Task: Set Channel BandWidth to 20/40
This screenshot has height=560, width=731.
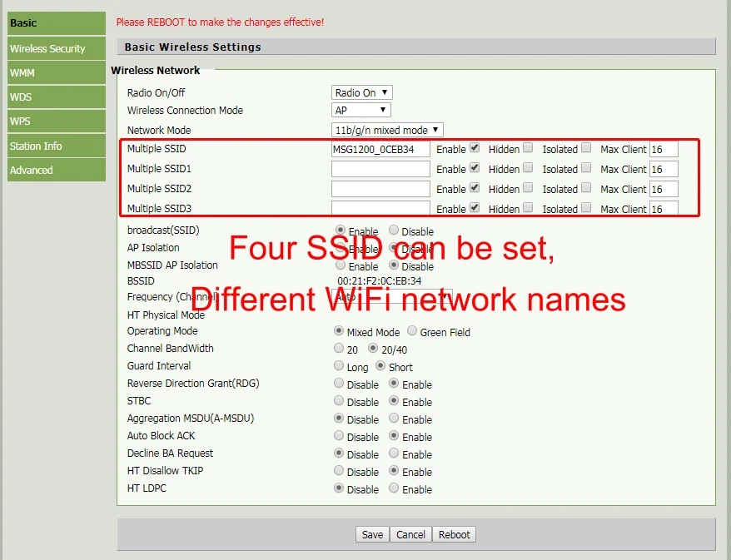Action: (x=373, y=348)
